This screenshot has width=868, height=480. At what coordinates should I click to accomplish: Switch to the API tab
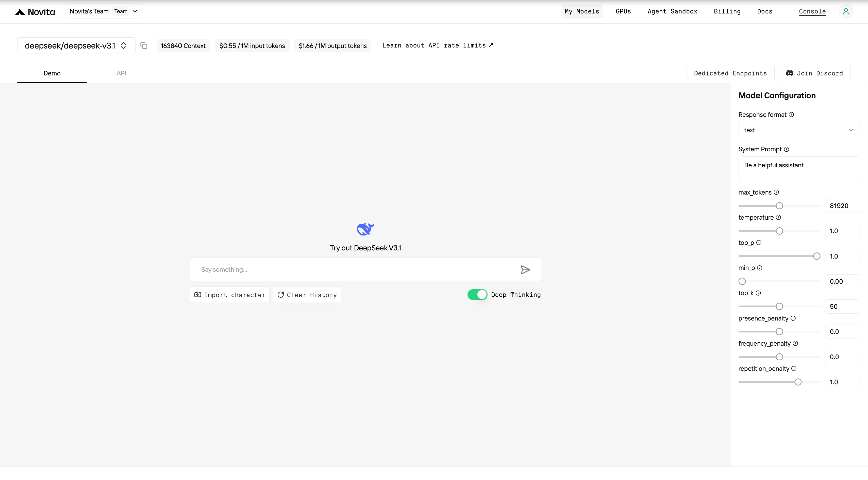(121, 73)
